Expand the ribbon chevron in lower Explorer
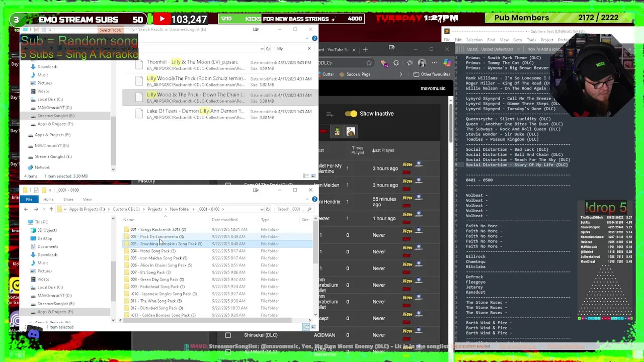Screen dimensions: 644x362 click(x=308, y=200)
